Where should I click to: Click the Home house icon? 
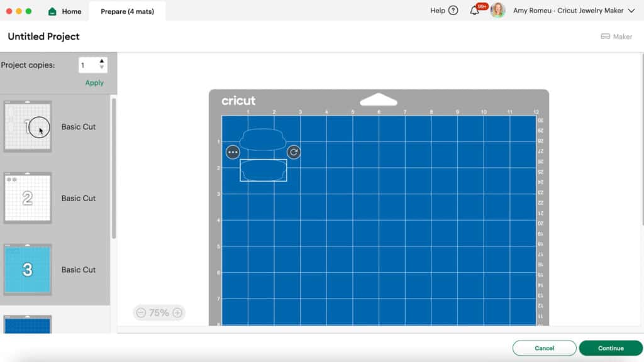[52, 11]
